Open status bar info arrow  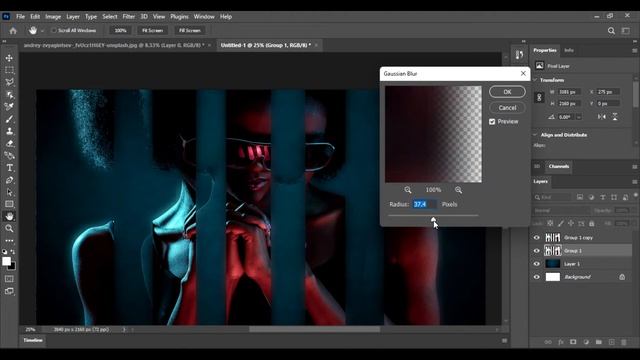point(124,329)
